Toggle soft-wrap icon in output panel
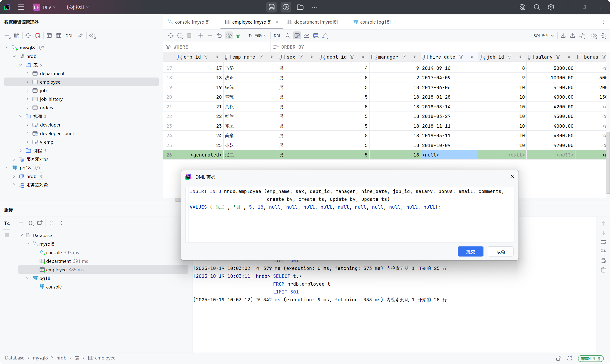610x364 pixels. tap(603, 242)
